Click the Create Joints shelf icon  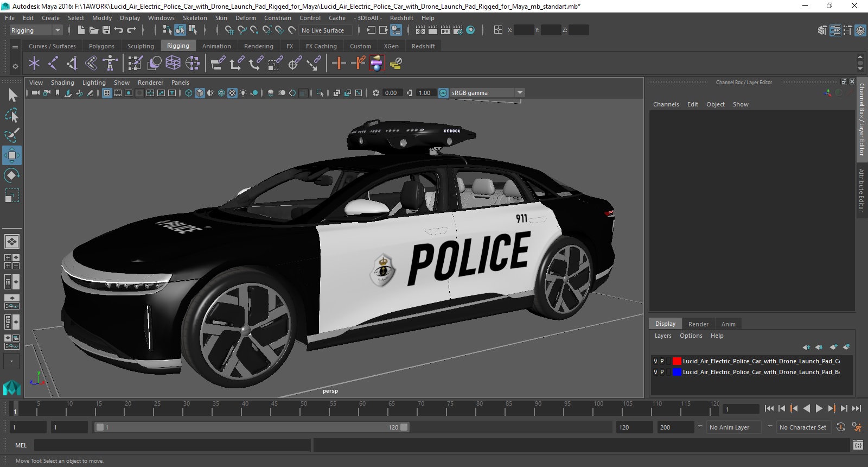click(53, 64)
